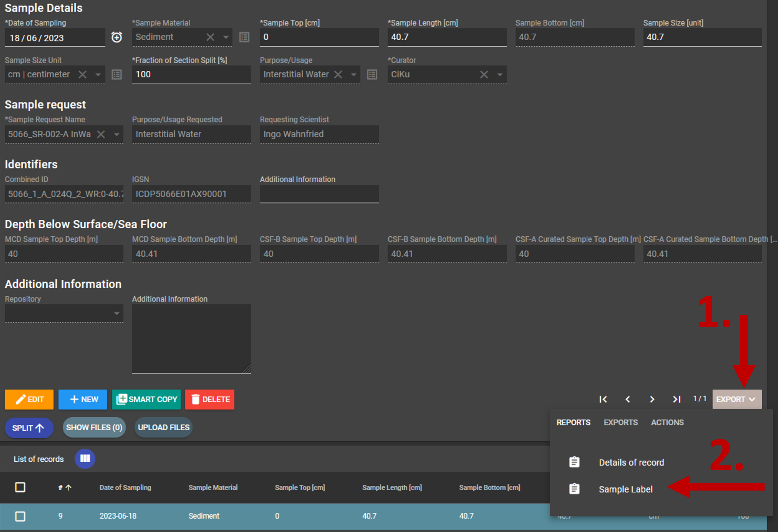
Task: Click the column selector icon beside List of records
Action: 85,459
